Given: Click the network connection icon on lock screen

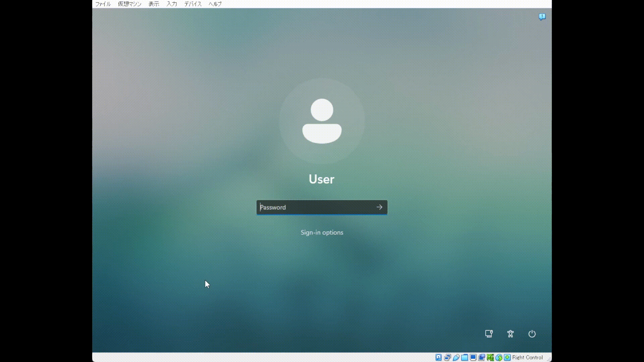Looking at the screenshot, I should pyautogui.click(x=489, y=334).
